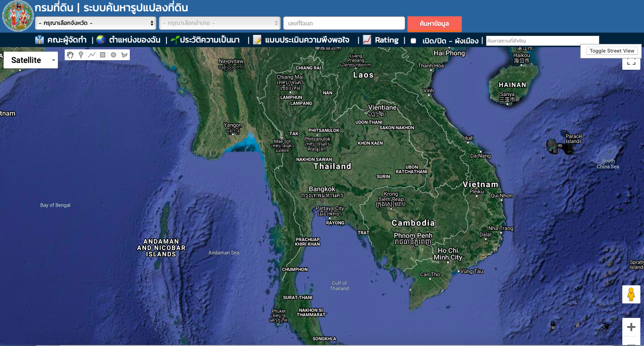The height and width of the screenshot is (346, 644).
Task: Select the rectangle drawing tool
Action: pyautogui.click(x=102, y=54)
